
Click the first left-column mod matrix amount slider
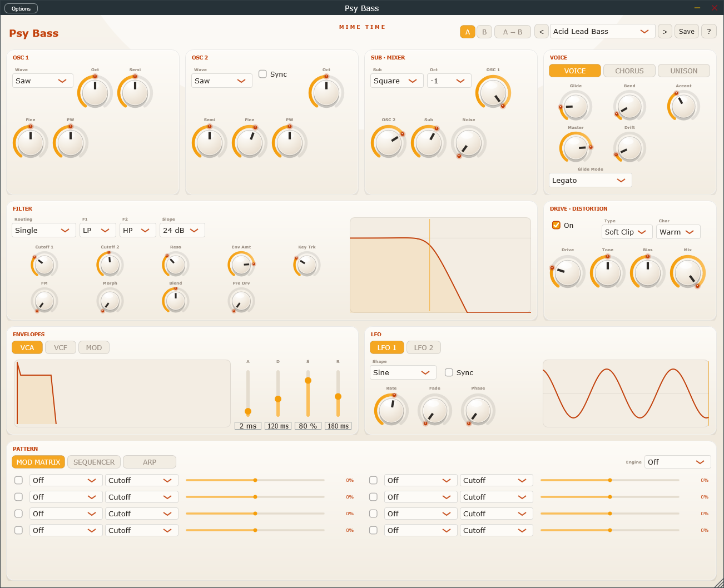point(255,480)
